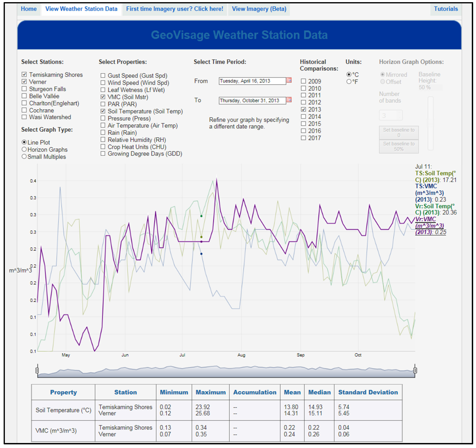Click the Maximum column header
Screen dimensions: 476x448
click(211, 392)
